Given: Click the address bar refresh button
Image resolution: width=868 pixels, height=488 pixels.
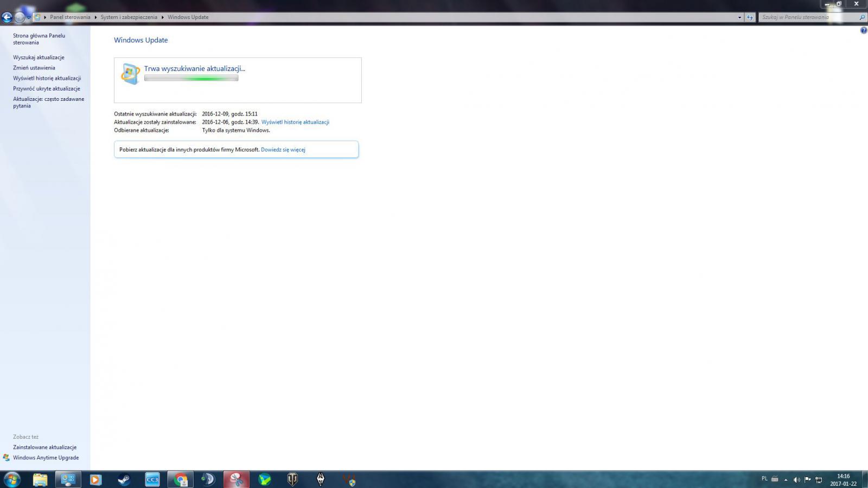Looking at the screenshot, I should click(x=750, y=17).
